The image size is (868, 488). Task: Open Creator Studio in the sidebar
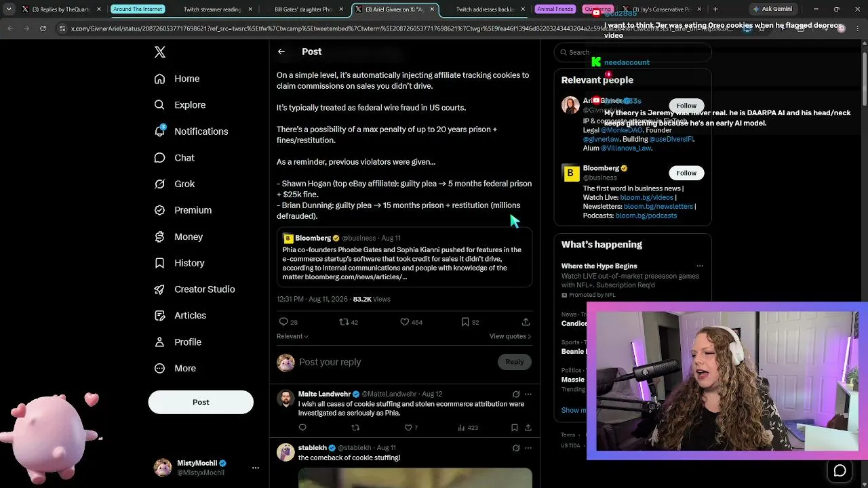click(x=195, y=289)
